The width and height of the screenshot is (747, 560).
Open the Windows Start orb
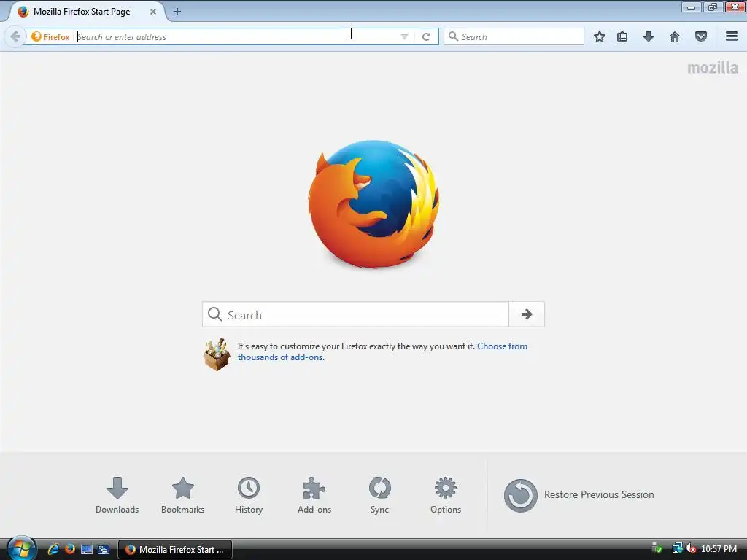click(x=21, y=549)
